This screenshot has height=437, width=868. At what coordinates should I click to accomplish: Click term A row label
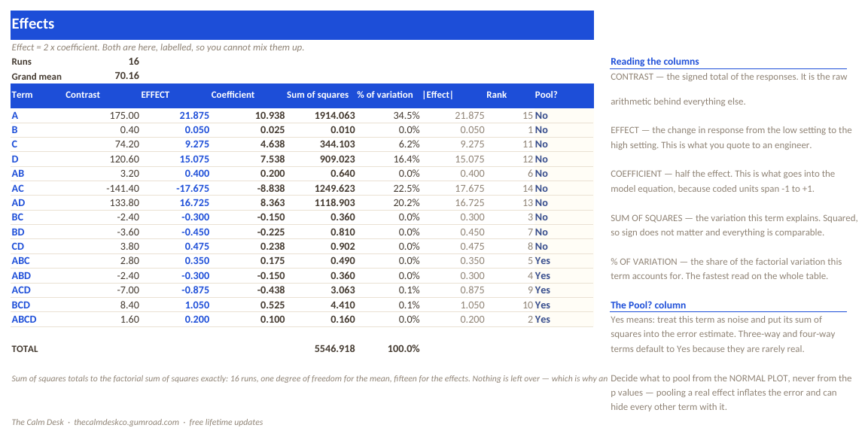pos(14,116)
